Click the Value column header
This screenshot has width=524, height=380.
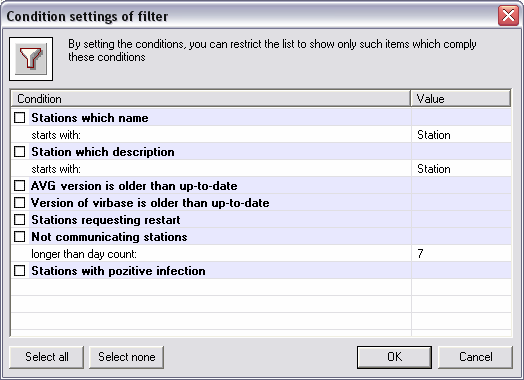tap(461, 99)
